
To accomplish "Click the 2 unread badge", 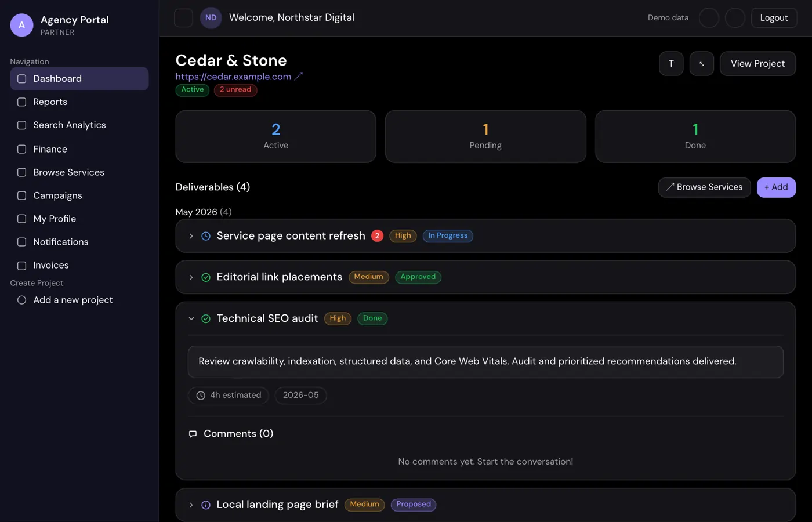I will pyautogui.click(x=235, y=90).
